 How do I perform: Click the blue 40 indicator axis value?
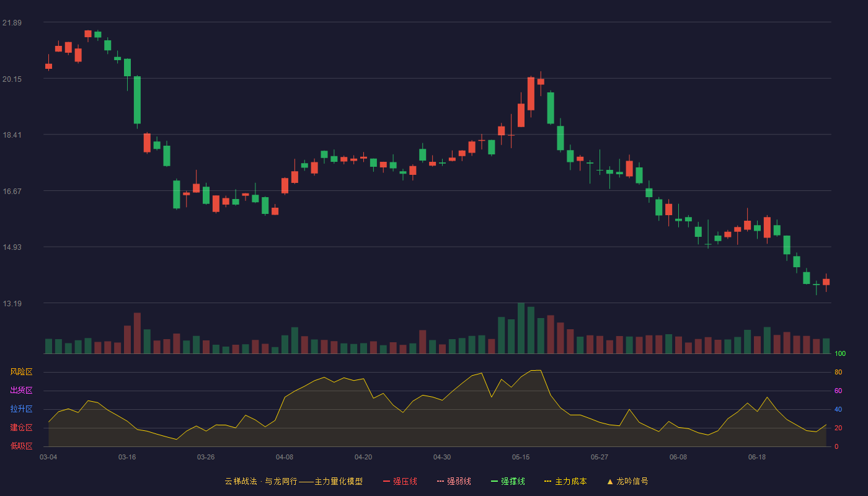(838, 409)
